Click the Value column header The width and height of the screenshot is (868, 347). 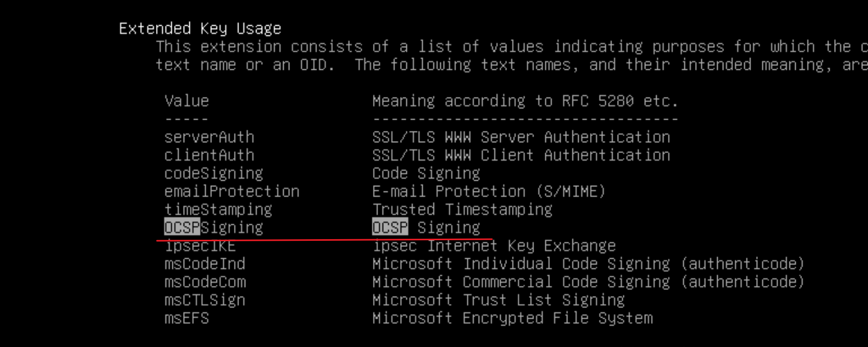(187, 101)
